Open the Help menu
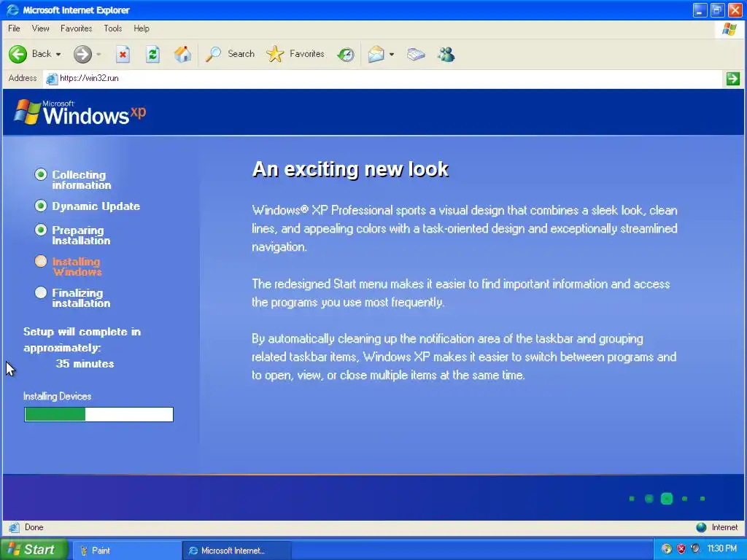The width and height of the screenshot is (747, 560). pos(142,28)
